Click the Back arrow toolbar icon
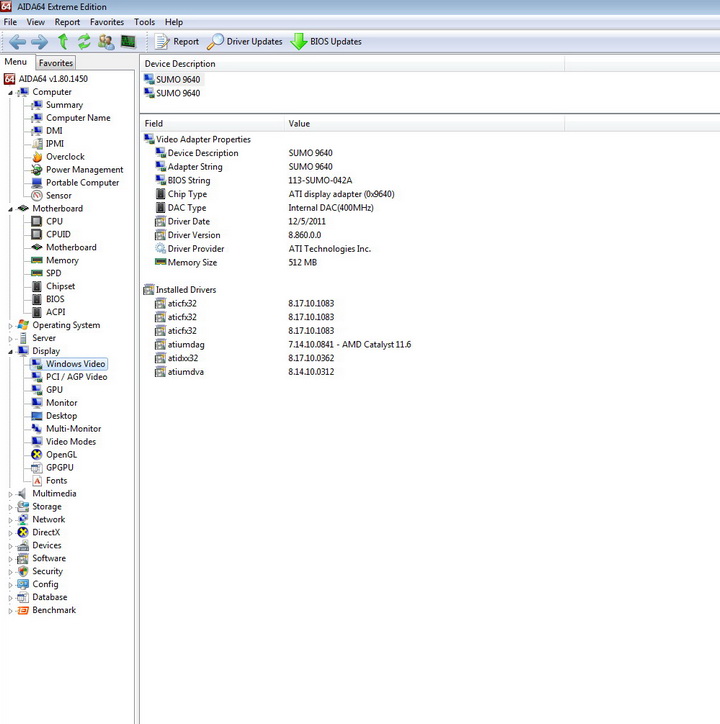720x724 pixels. (18, 42)
